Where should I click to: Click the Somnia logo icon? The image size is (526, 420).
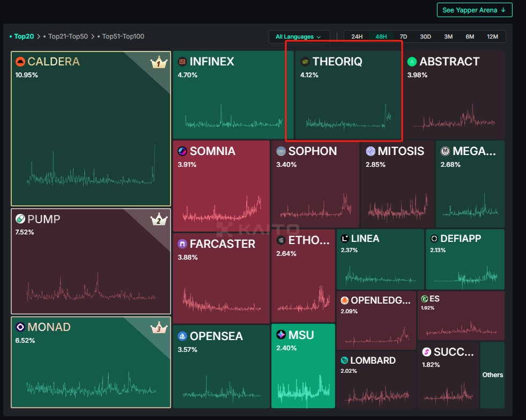182,151
